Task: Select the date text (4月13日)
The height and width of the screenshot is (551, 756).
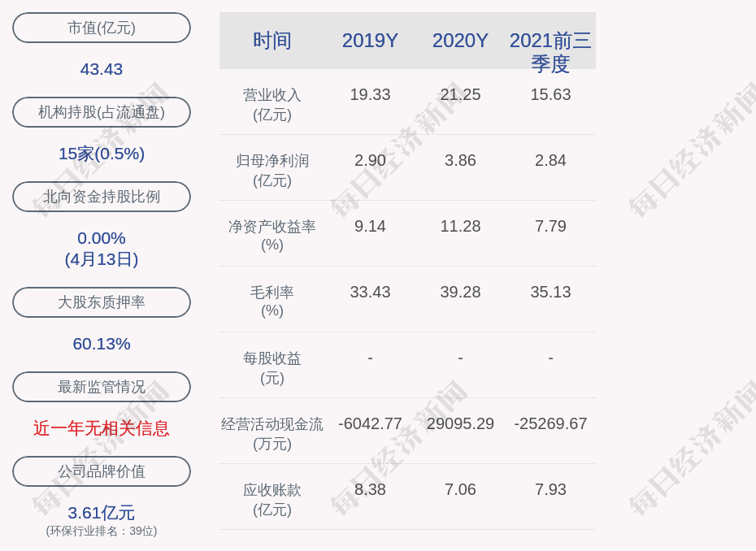Action: (x=102, y=259)
